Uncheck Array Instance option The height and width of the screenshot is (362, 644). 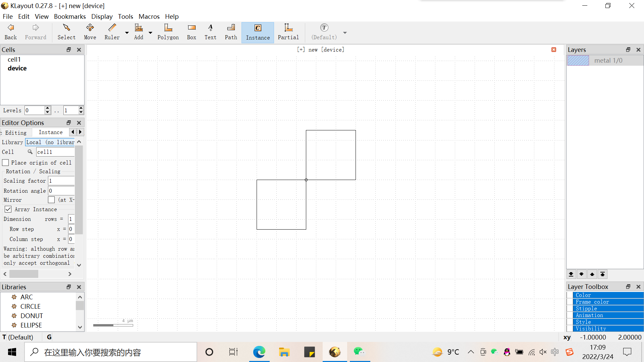pos(8,209)
